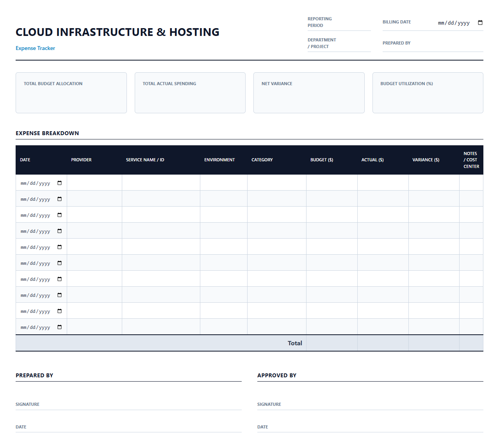Click first row Budget ($) cell
499x448 pixels.
click(x=332, y=183)
